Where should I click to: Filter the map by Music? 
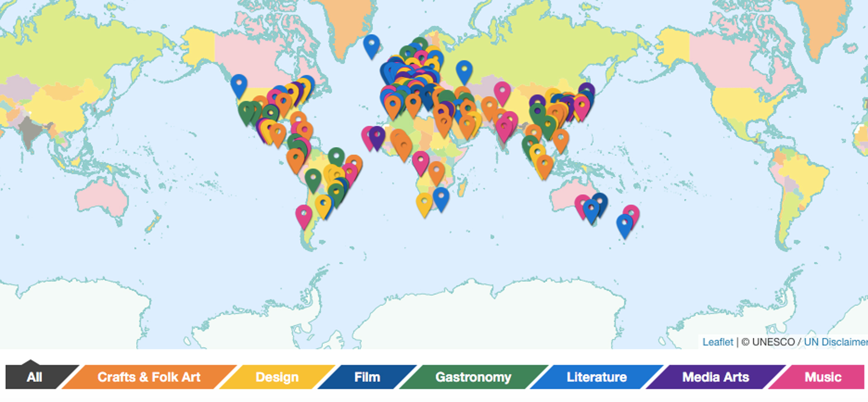tap(822, 377)
